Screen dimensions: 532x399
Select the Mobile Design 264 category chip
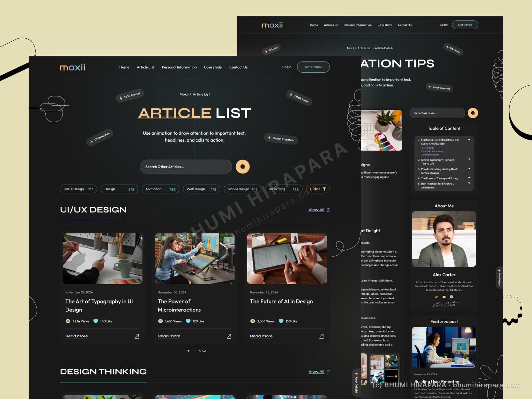[242, 189]
